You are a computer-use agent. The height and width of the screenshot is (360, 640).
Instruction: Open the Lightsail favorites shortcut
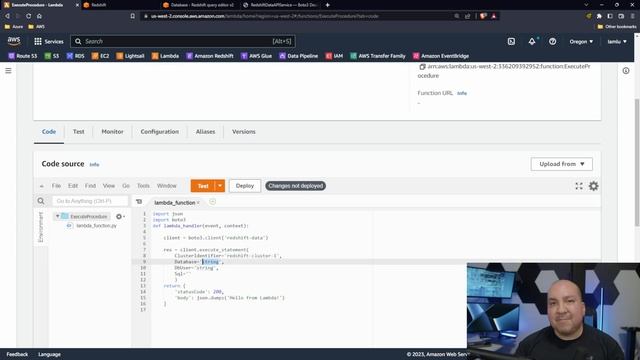[x=130, y=56]
